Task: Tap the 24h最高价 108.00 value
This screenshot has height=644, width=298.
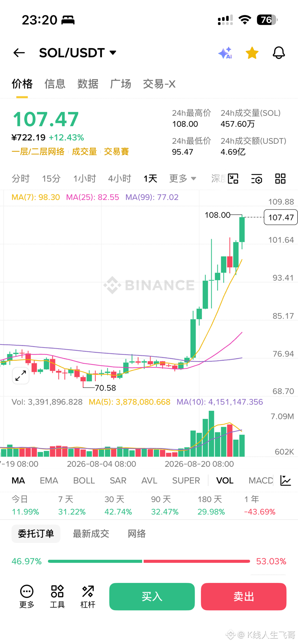Action: 185,124
